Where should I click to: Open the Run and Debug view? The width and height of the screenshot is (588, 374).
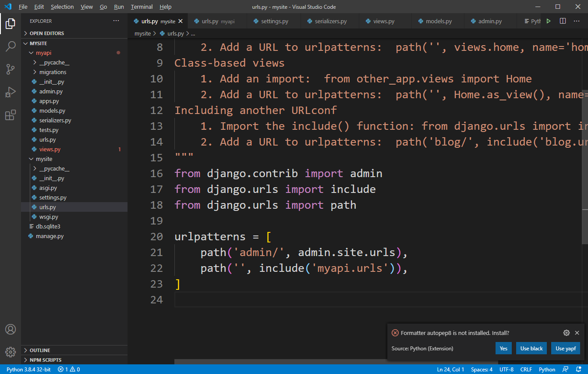click(x=11, y=92)
